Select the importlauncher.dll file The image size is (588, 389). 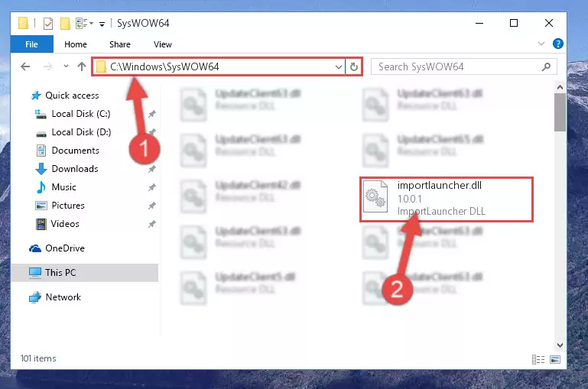pyautogui.click(x=447, y=199)
